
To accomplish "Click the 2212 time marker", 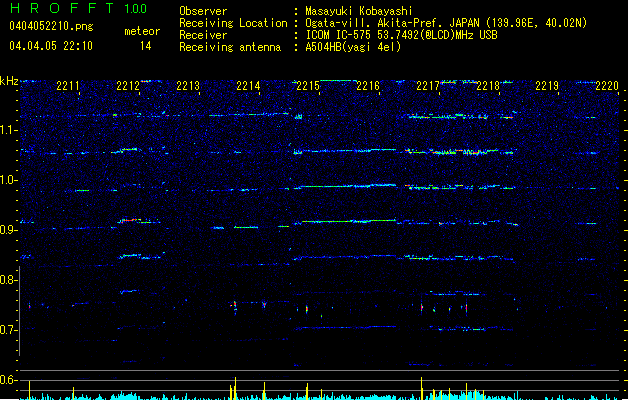I will [128, 86].
